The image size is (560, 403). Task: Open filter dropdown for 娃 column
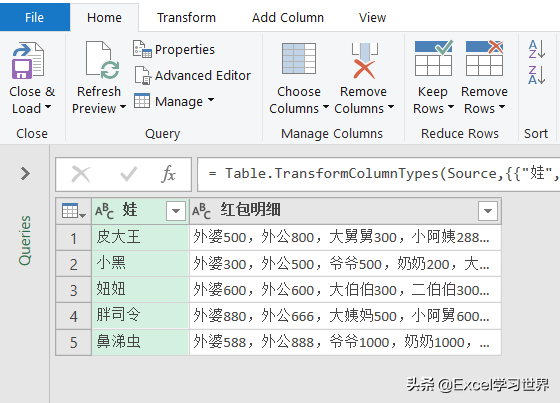point(176,211)
